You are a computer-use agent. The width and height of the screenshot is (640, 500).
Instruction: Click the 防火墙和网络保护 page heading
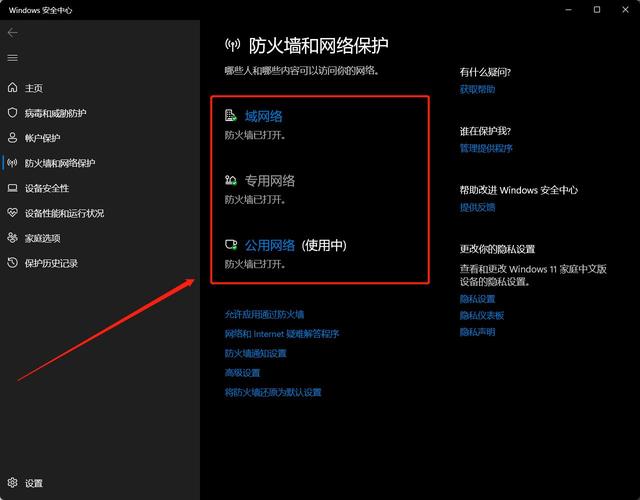[319, 45]
